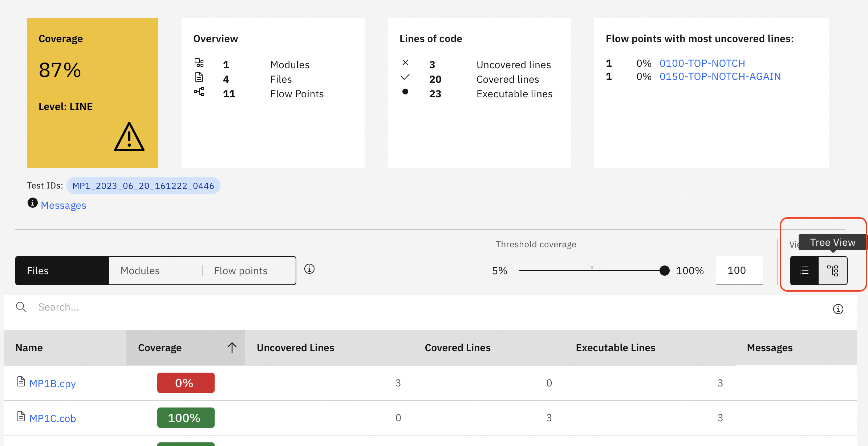Click the Files document icon in Overview
Screen dimensions: 868x446
pos(199,77)
